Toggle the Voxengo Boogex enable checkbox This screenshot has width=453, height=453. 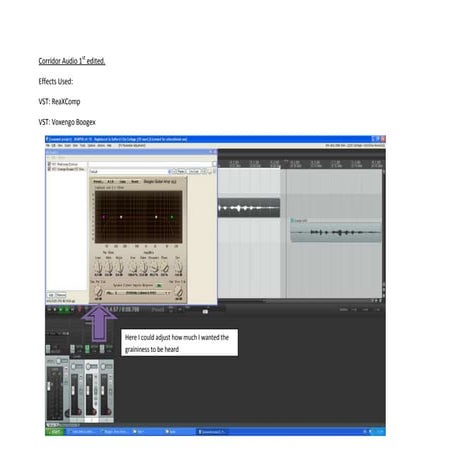coord(49,169)
